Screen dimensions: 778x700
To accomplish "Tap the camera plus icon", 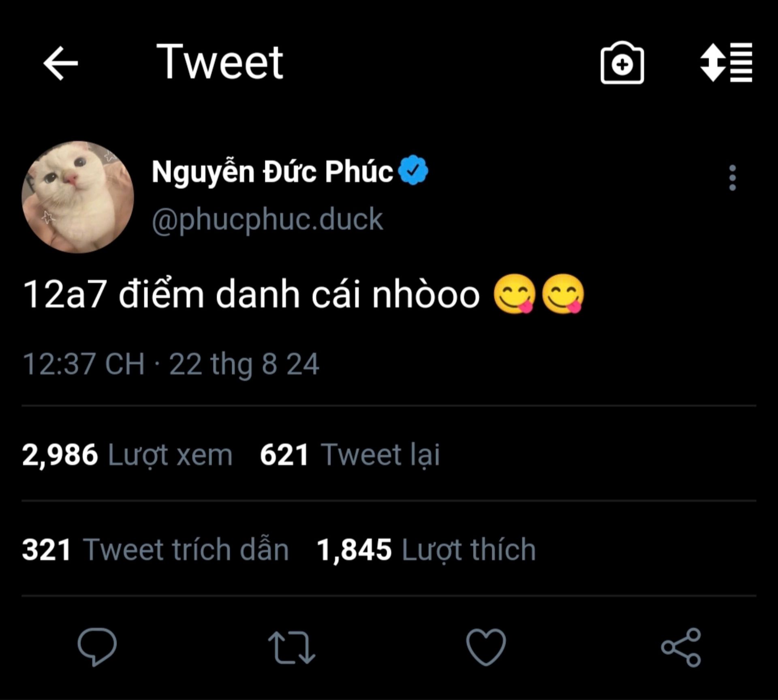I will point(622,63).
